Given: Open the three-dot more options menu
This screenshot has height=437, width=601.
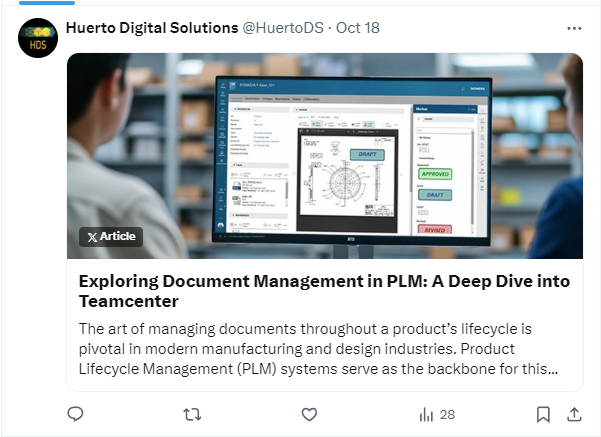Looking at the screenshot, I should tap(574, 28).
